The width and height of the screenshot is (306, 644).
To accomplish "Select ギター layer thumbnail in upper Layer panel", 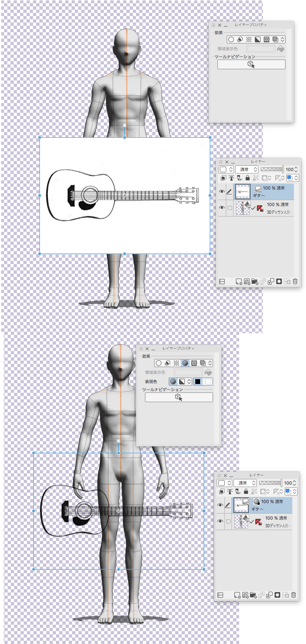I will pyautogui.click(x=243, y=192).
